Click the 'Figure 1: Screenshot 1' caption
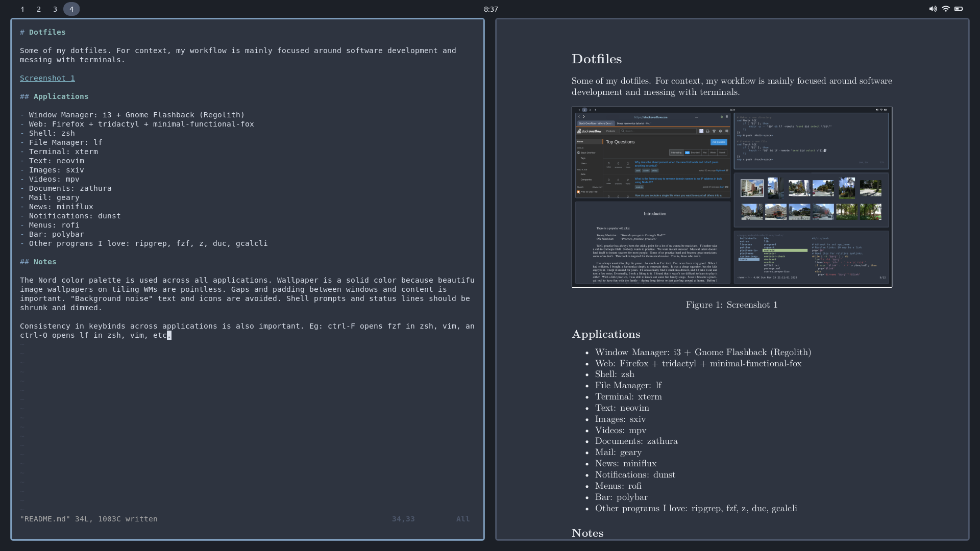Image resolution: width=980 pixels, height=551 pixels. (731, 305)
